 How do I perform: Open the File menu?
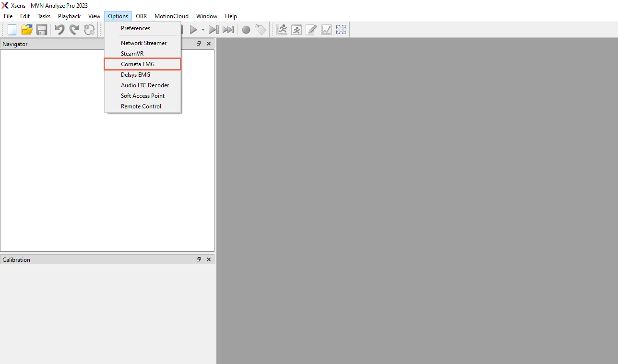[8, 16]
